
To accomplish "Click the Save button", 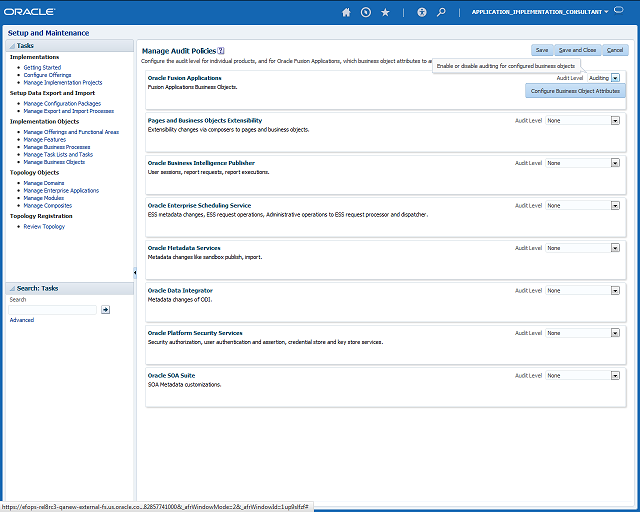I will tap(542, 50).
